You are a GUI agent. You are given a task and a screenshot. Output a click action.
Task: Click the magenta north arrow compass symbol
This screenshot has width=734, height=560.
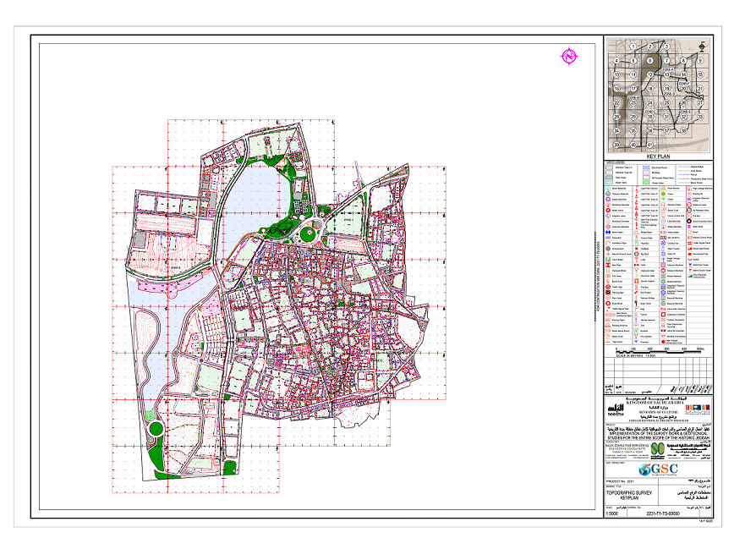pos(569,56)
